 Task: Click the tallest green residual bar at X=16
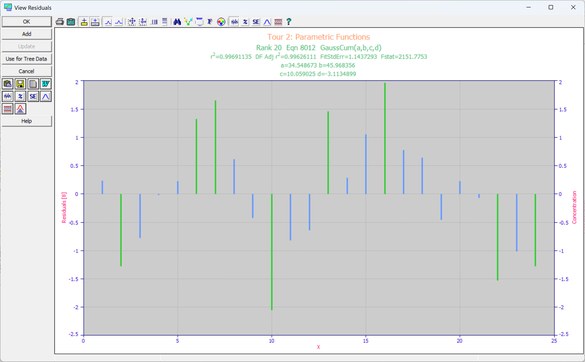coord(385,138)
